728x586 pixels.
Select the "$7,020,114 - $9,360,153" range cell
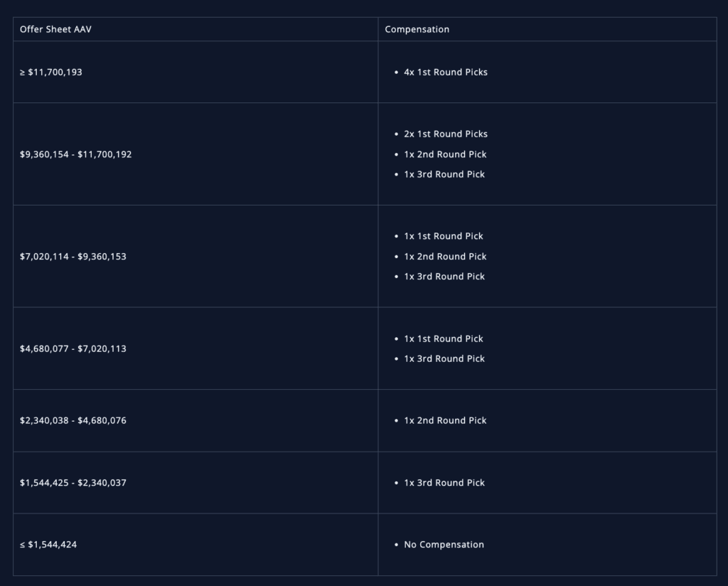point(73,256)
